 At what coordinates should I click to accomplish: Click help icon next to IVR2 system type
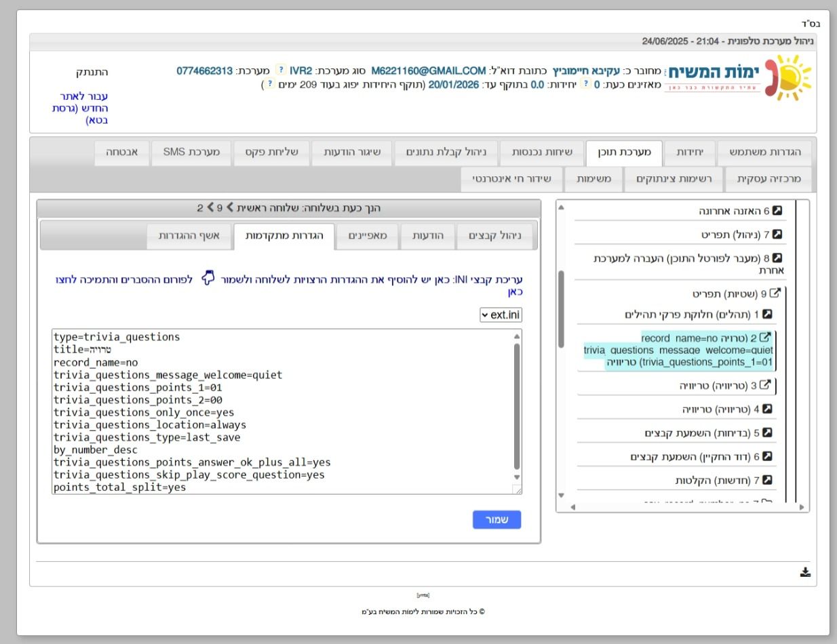point(281,71)
